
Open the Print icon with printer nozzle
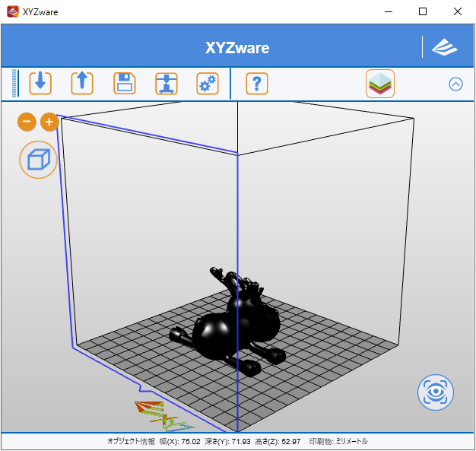tap(167, 84)
